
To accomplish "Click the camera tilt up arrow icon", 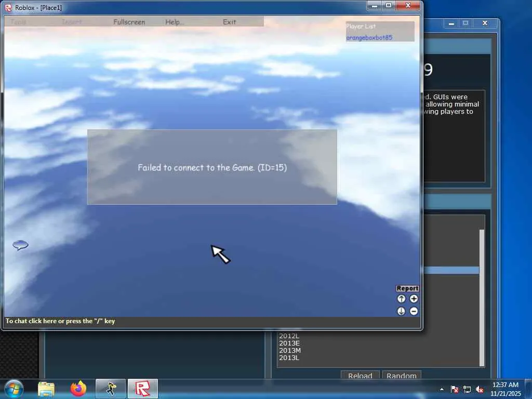I will click(401, 299).
